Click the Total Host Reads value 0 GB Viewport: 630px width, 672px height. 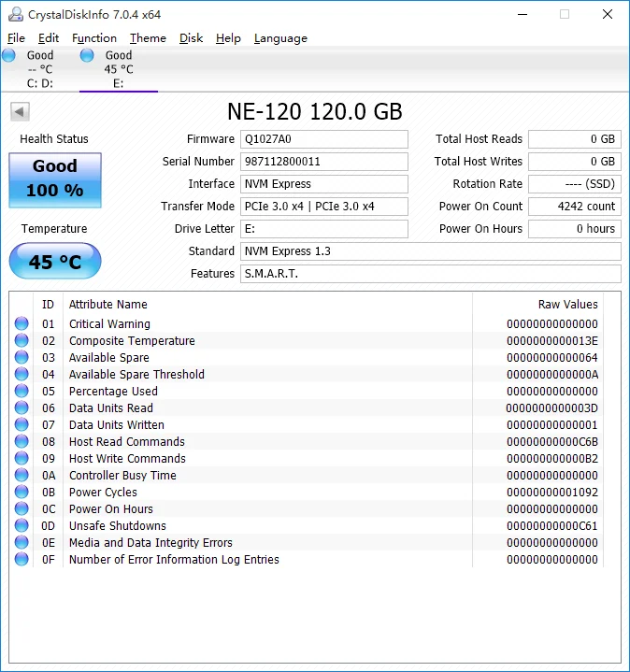pyautogui.click(x=575, y=139)
